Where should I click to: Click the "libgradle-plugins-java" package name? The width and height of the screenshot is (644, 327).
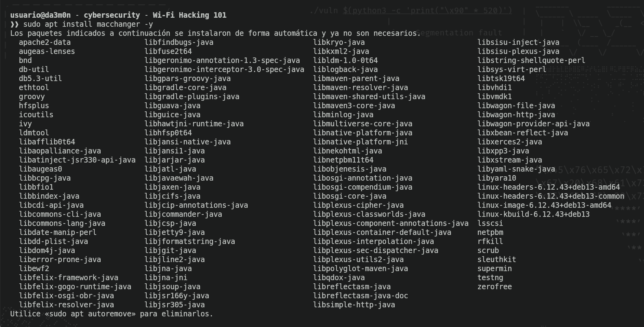coord(192,97)
